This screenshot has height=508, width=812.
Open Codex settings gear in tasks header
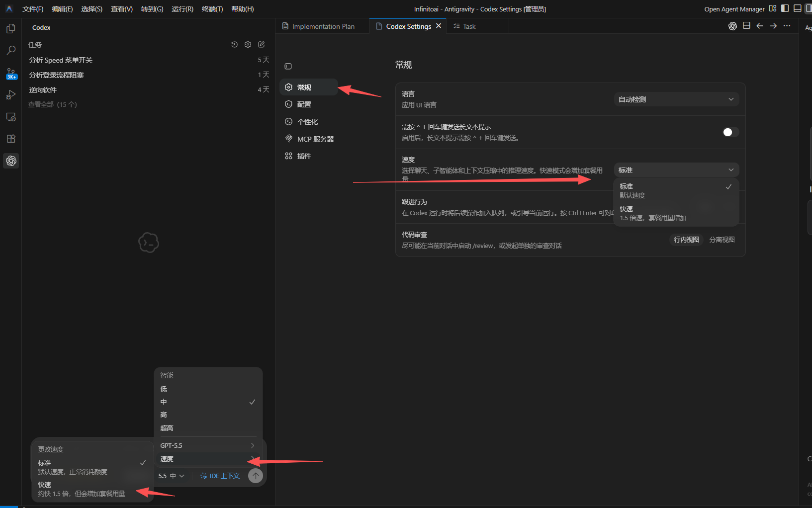[248, 44]
